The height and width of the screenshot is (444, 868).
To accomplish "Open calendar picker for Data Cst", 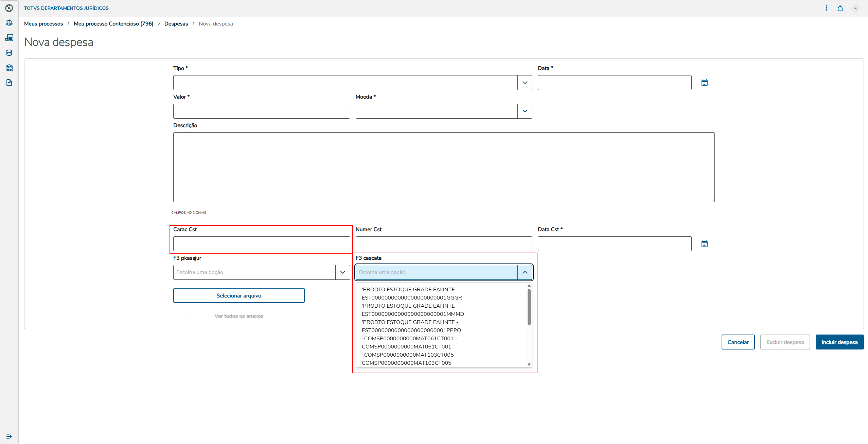I will [704, 244].
